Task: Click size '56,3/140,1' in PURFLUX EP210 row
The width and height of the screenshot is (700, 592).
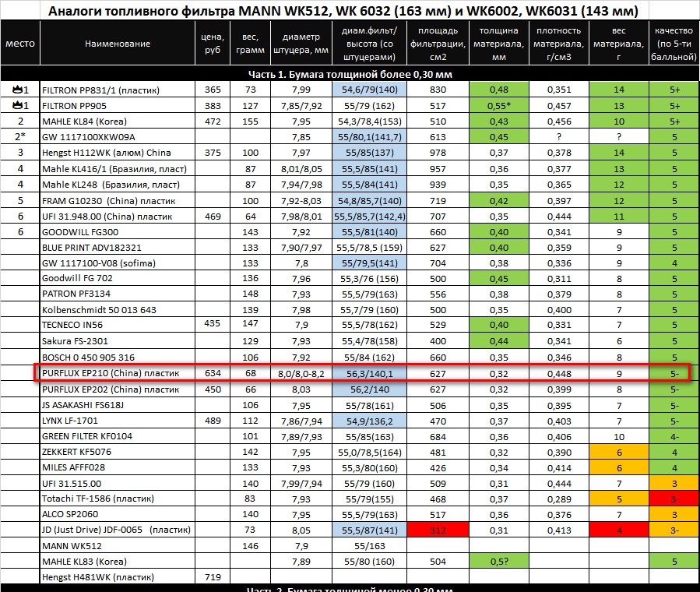Action: point(370,373)
